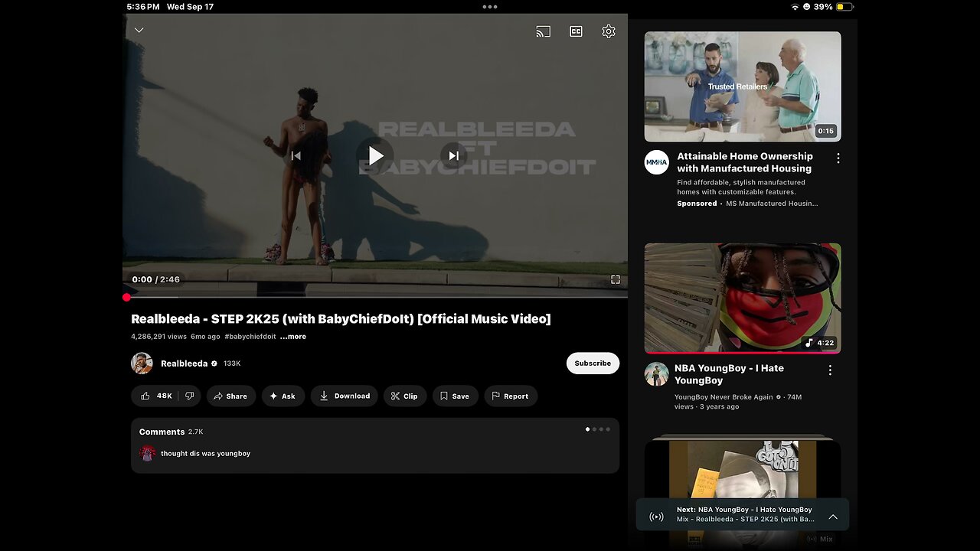Open more options for the I Hate YoungBoy video
980x551 pixels.
pyautogui.click(x=830, y=370)
